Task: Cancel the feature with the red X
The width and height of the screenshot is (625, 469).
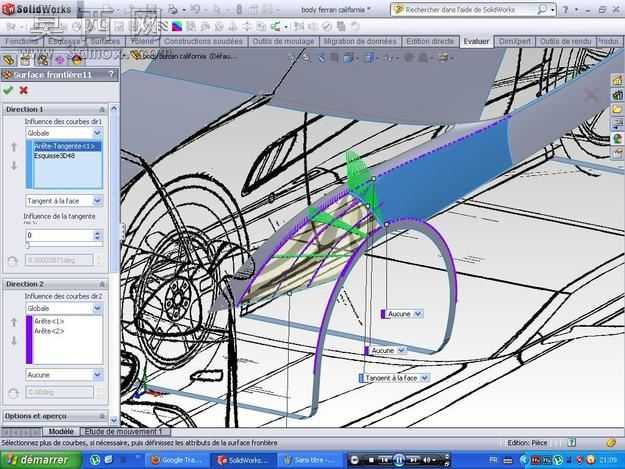Action: tap(24, 90)
